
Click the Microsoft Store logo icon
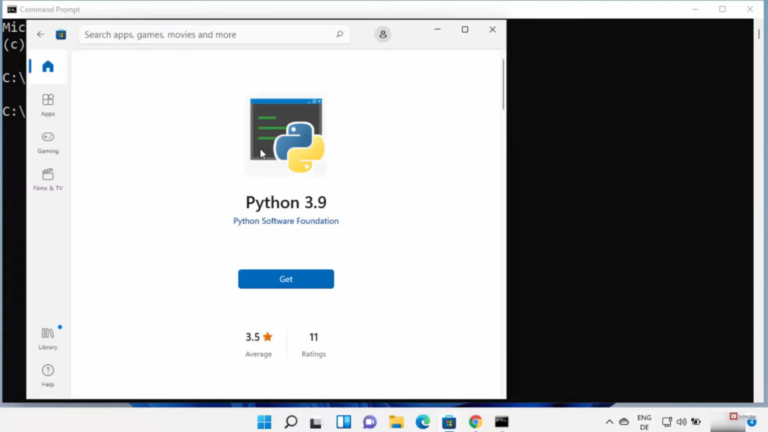coord(61,35)
